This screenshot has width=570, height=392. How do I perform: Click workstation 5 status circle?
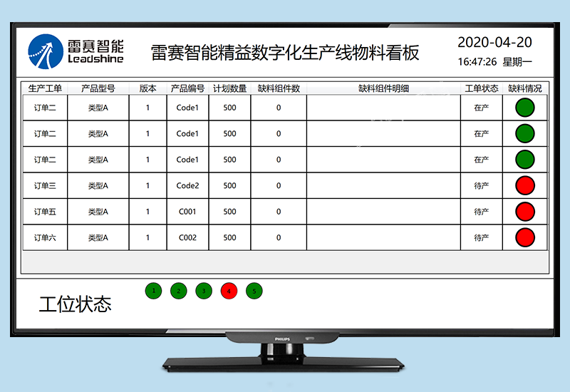click(254, 291)
